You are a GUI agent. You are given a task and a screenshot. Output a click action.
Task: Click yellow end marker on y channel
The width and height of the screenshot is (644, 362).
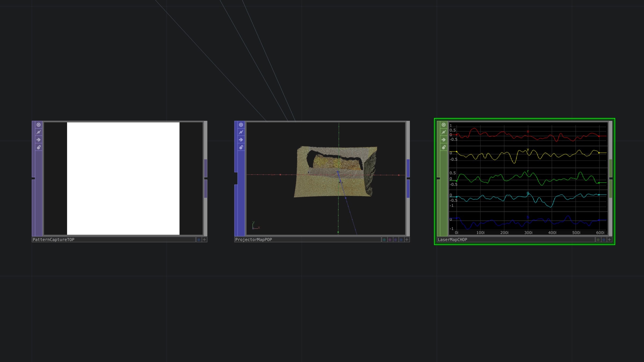tap(599, 153)
